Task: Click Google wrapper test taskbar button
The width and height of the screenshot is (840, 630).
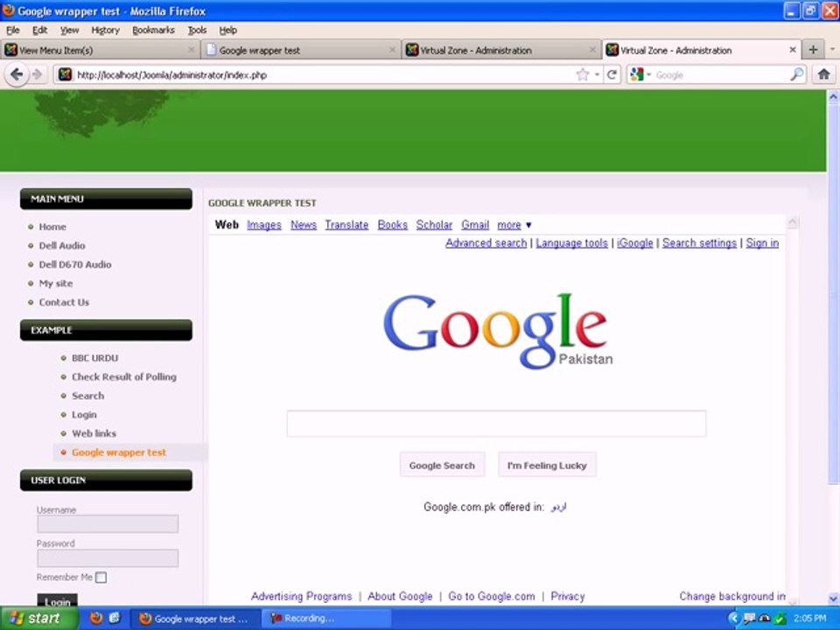Action: click(195, 619)
